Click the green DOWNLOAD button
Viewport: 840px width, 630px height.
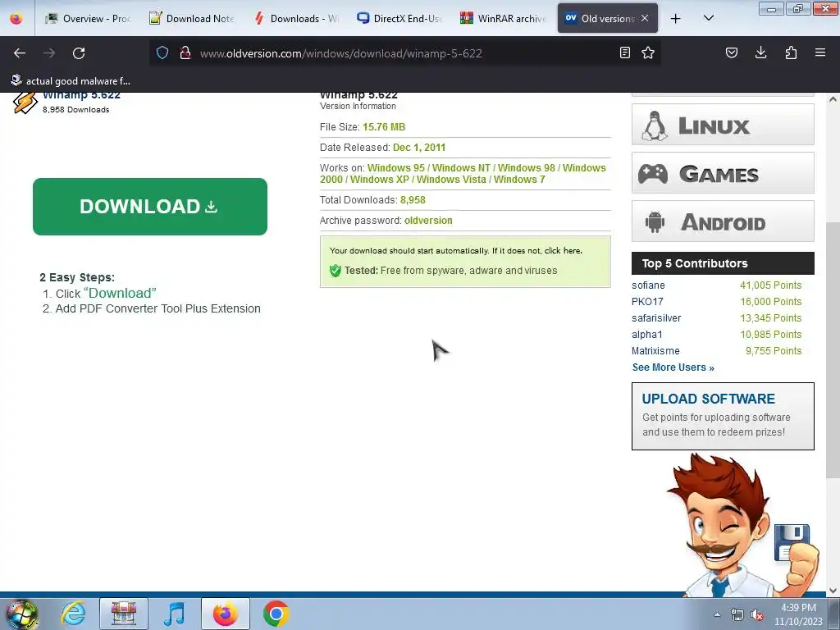(150, 206)
